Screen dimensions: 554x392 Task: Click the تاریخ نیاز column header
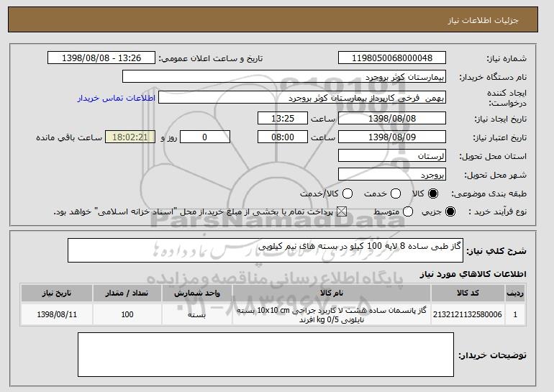pyautogui.click(x=57, y=293)
